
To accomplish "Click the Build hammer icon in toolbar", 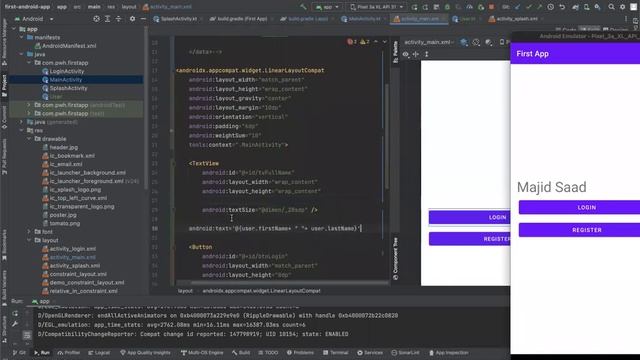I will 303,7.
